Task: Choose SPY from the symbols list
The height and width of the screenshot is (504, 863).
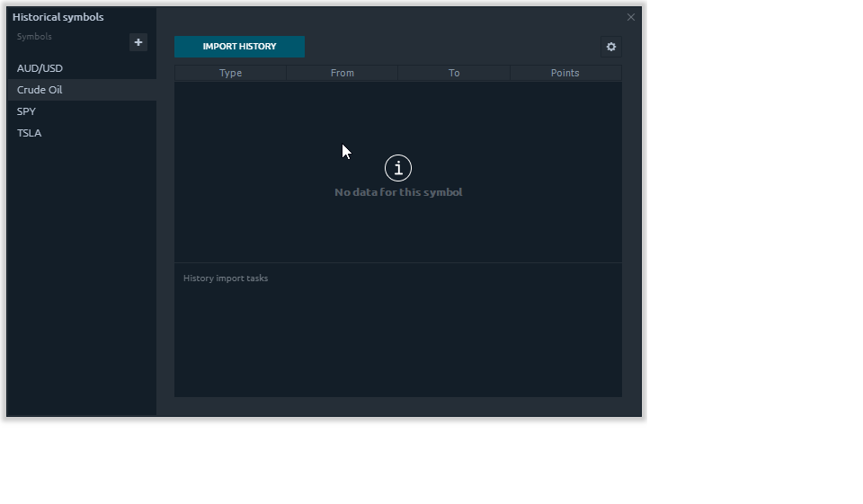Action: click(26, 111)
